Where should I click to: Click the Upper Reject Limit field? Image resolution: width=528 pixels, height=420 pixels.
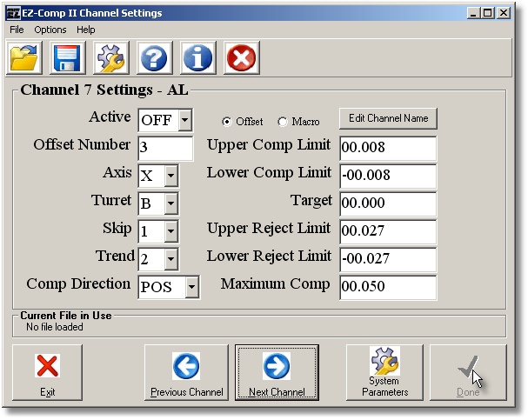coord(388,231)
